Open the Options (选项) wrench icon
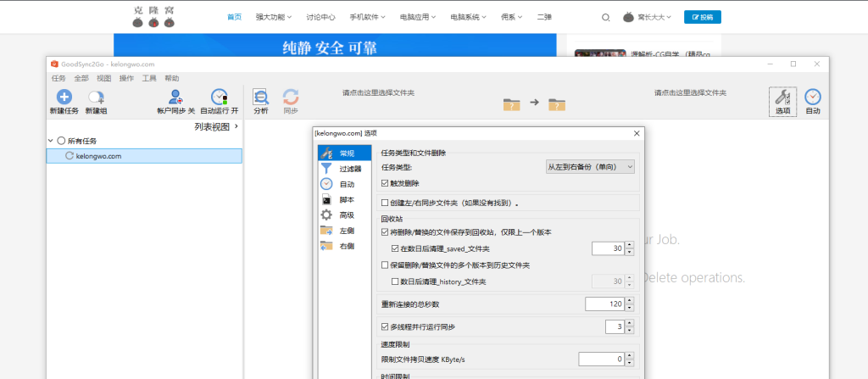 click(782, 97)
